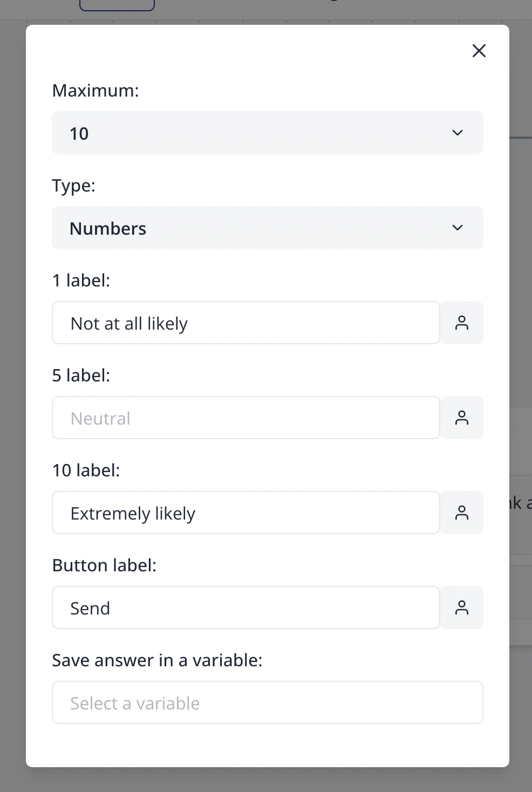The image size is (532, 792).
Task: Open the 'Select a variable' picker
Action: tap(267, 702)
